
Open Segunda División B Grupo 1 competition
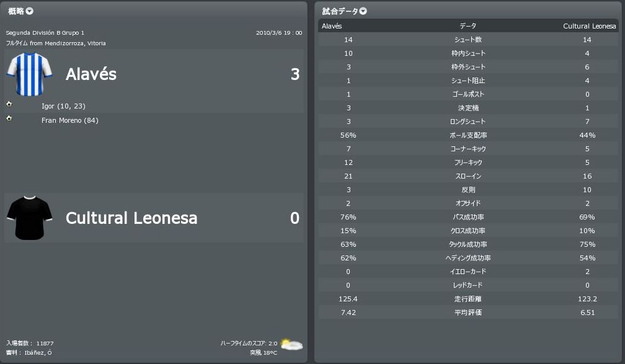tap(45, 33)
